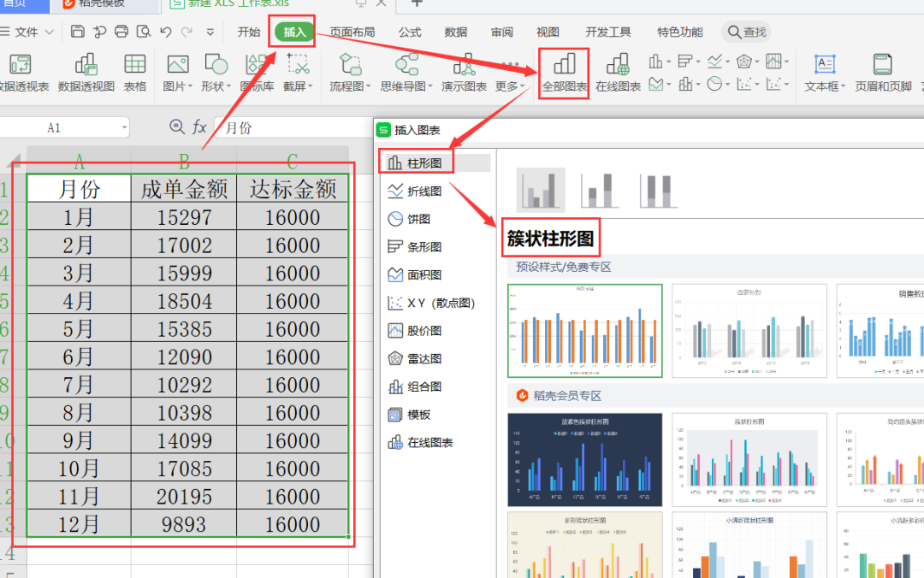Click the fx insert function icon
This screenshot has width=924, height=578.
click(x=199, y=127)
